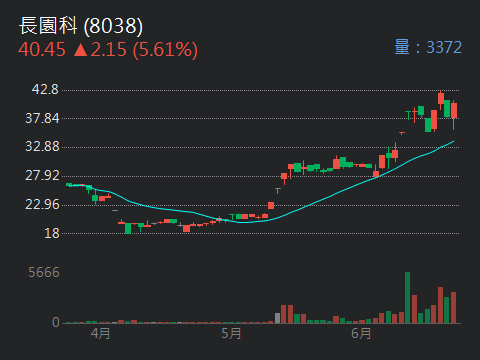Click the 0 volume axis label

tap(56, 322)
